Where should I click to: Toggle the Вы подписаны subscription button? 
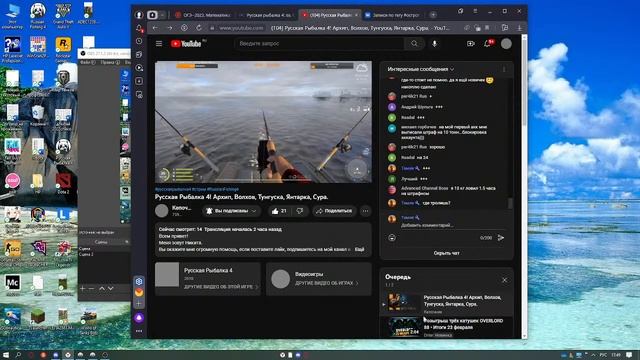(231, 211)
